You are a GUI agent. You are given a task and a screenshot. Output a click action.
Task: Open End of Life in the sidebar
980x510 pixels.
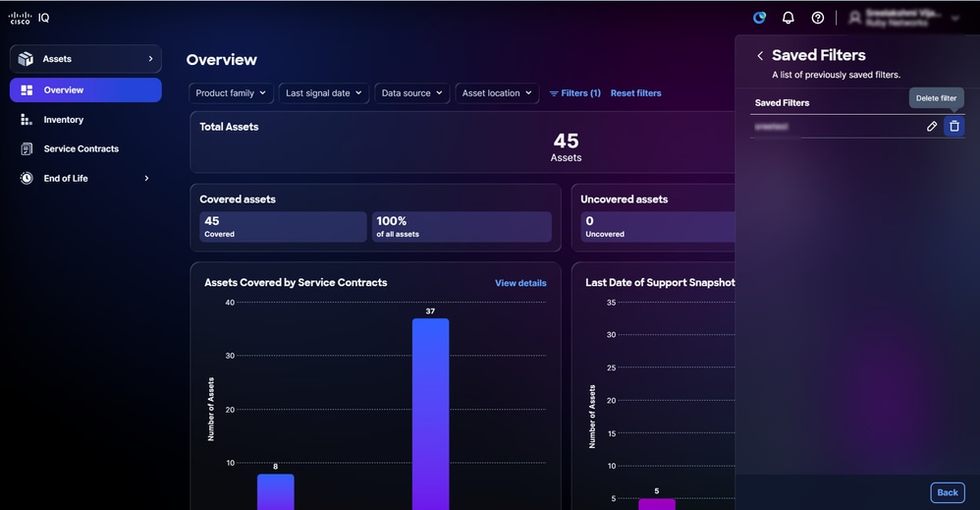pos(66,178)
